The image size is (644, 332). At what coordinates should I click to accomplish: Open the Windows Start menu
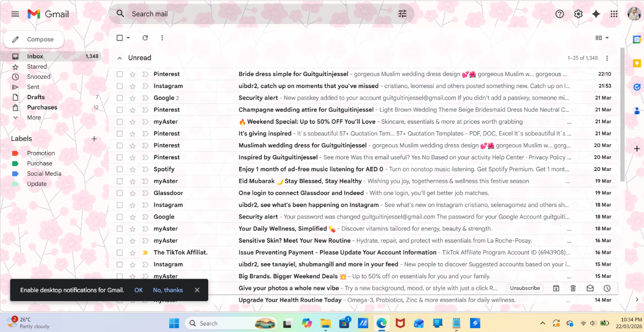(174, 323)
